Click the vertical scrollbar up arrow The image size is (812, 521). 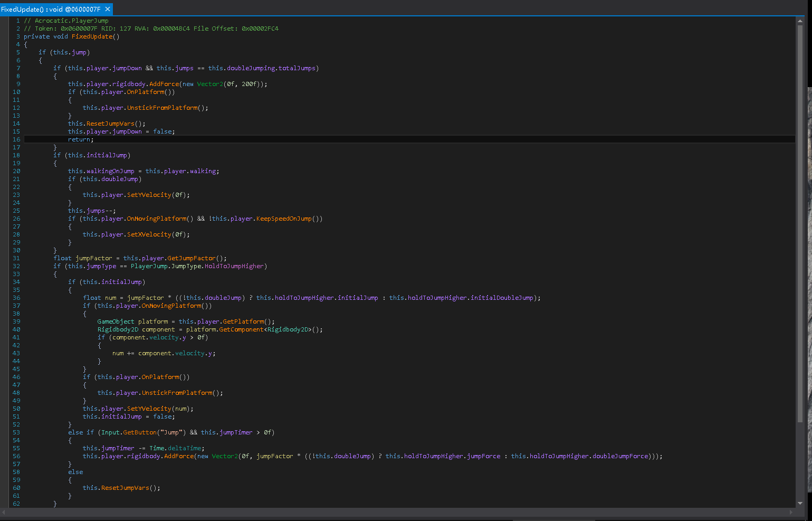pyautogui.click(x=800, y=21)
